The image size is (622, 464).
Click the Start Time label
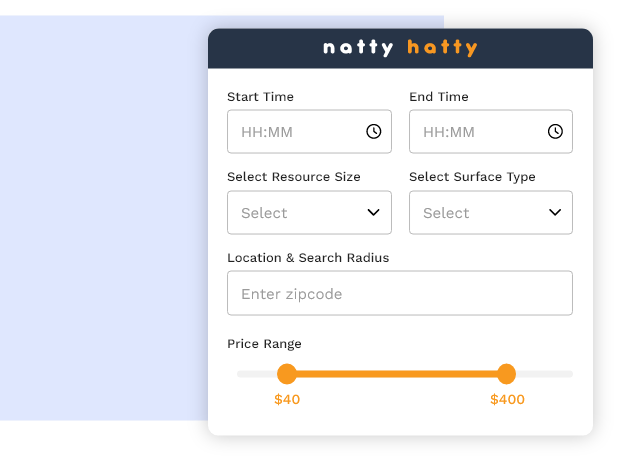pos(260,97)
